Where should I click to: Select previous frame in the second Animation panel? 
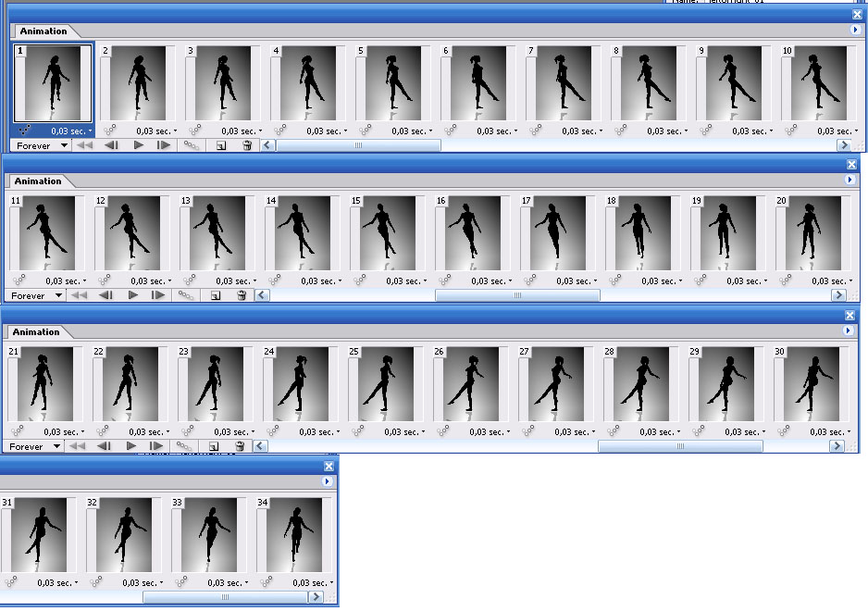point(106,295)
